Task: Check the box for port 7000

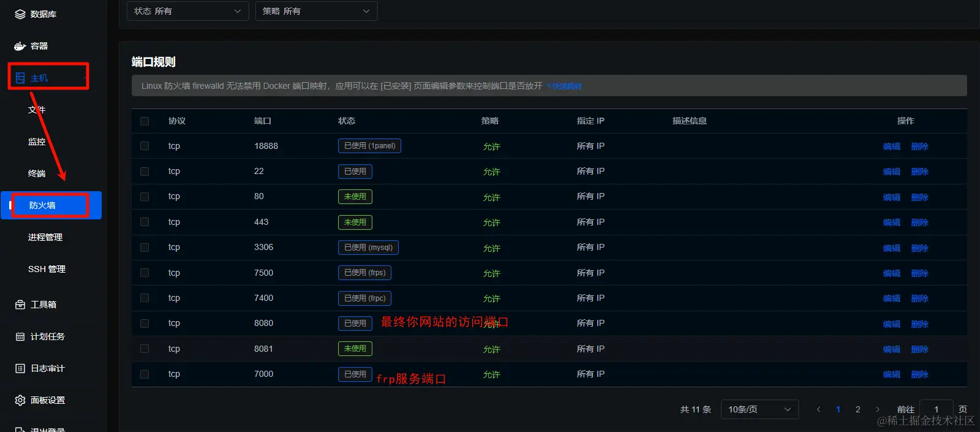Action: point(145,374)
